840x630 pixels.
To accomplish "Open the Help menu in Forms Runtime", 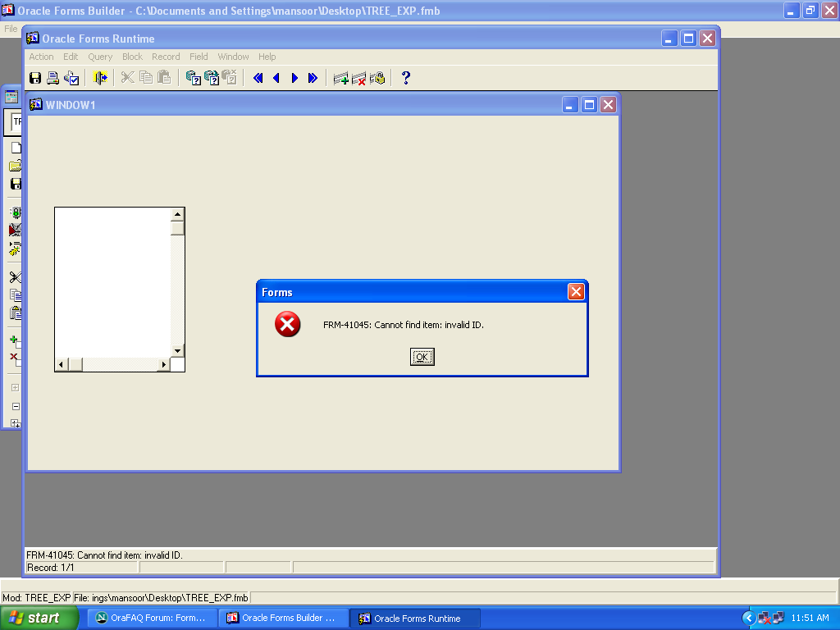I will pyautogui.click(x=267, y=57).
